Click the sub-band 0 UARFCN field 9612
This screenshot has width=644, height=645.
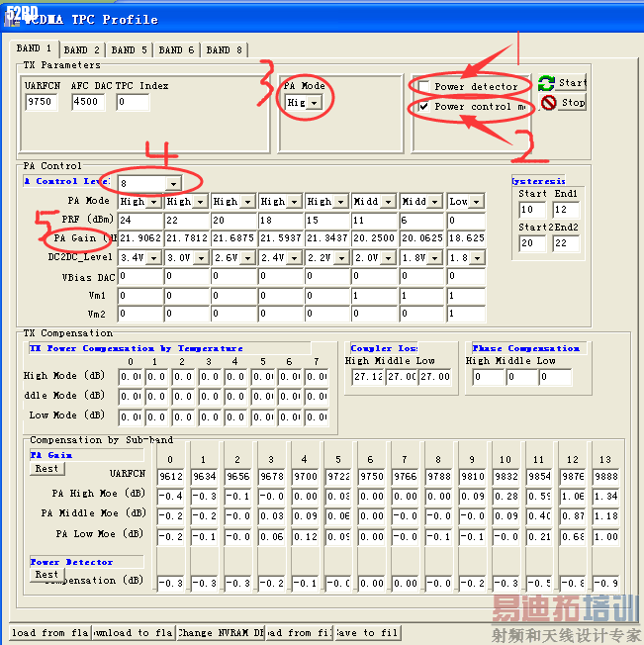pos(171,477)
